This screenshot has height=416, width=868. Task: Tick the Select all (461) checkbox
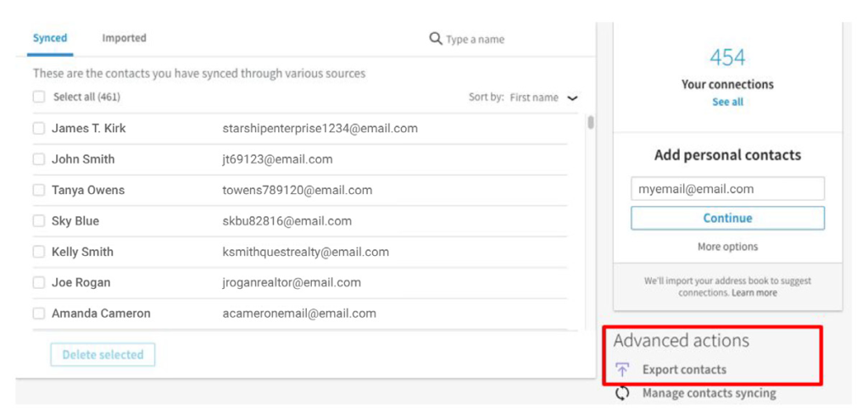pyautogui.click(x=39, y=97)
